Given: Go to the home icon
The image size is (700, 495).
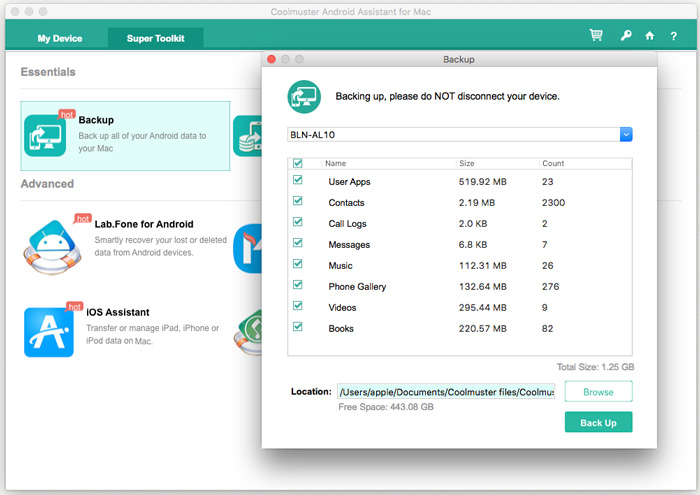Looking at the screenshot, I should pyautogui.click(x=650, y=36).
